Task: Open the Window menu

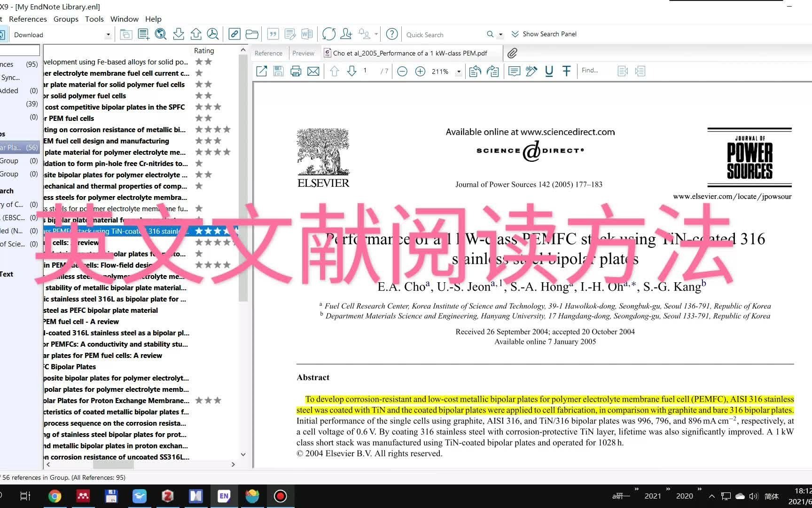Action: point(124,19)
